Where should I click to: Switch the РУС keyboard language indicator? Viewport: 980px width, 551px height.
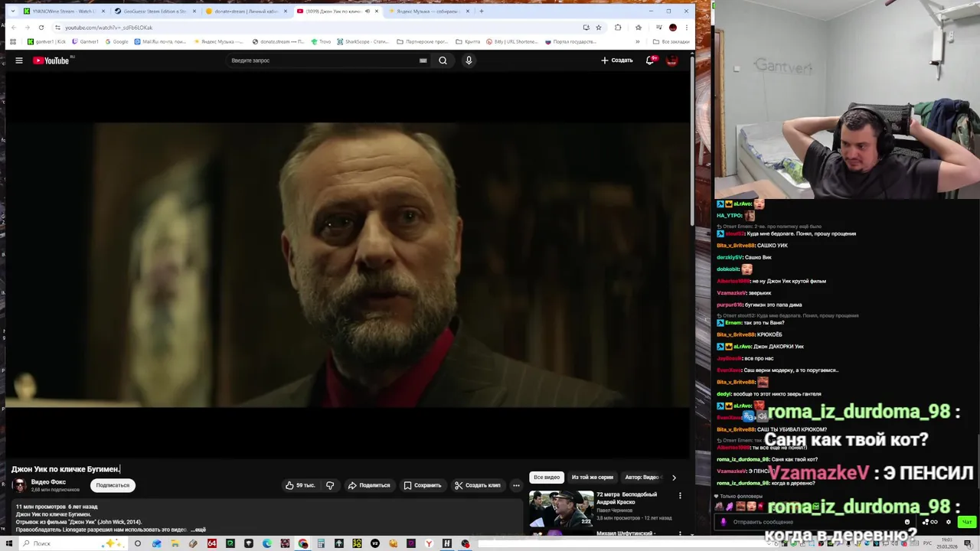[927, 543]
